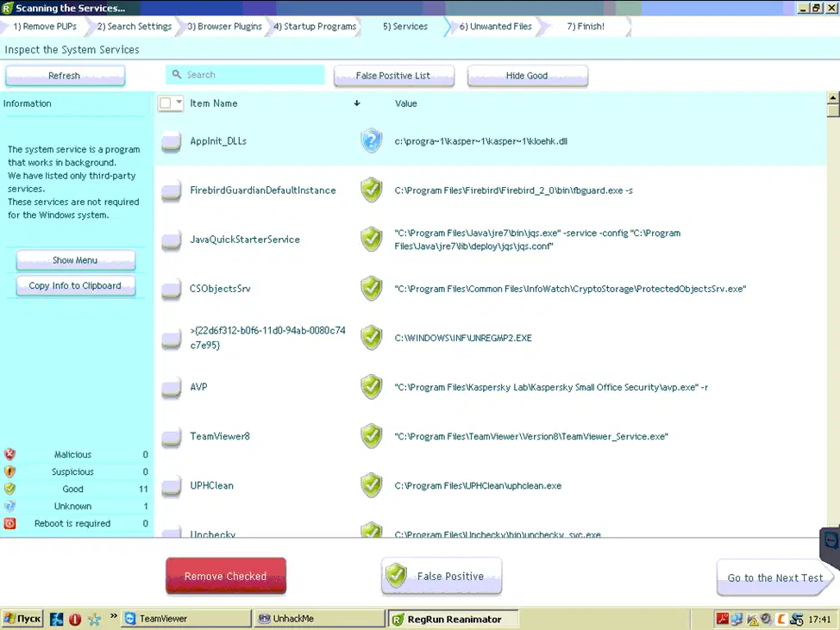The height and width of the screenshot is (630, 840).
Task: Select the AppInit_DLLs value path text
Action: point(480,141)
